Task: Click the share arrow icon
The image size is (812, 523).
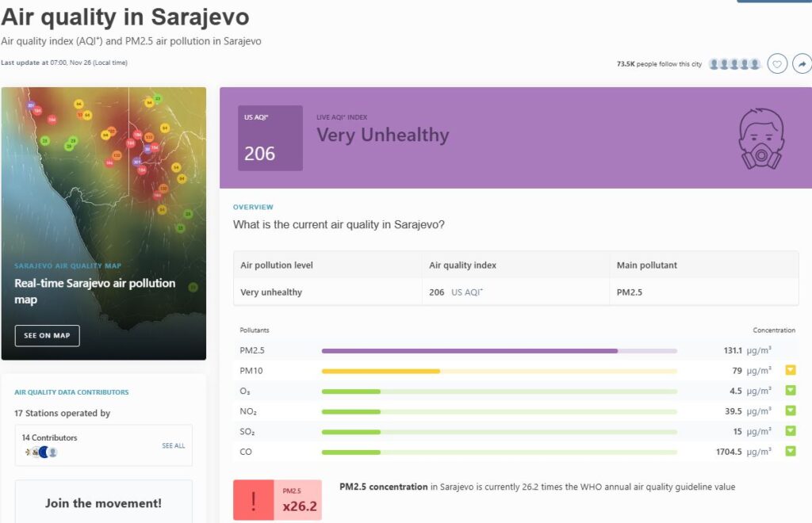Action: click(802, 64)
